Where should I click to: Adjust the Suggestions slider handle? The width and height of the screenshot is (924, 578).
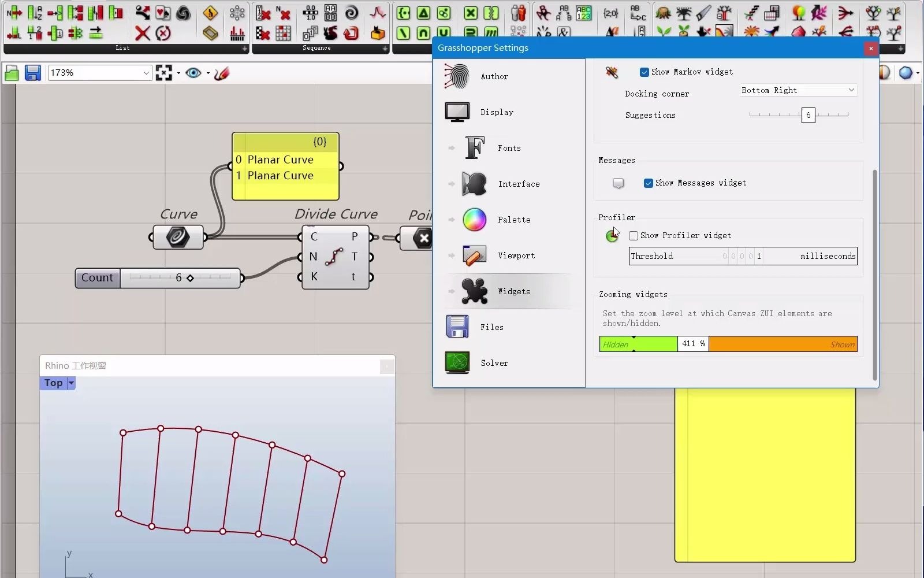(x=808, y=115)
